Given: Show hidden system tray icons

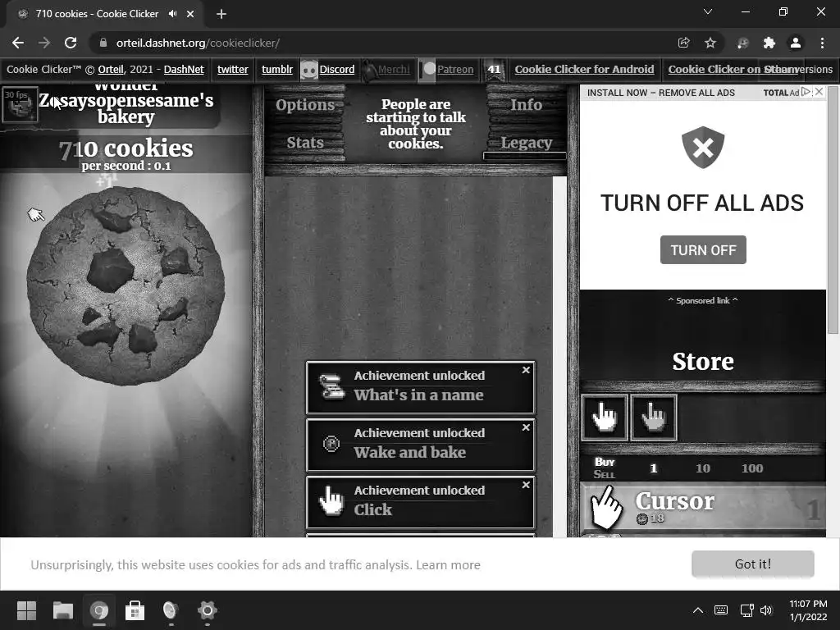Looking at the screenshot, I should pos(698,610).
